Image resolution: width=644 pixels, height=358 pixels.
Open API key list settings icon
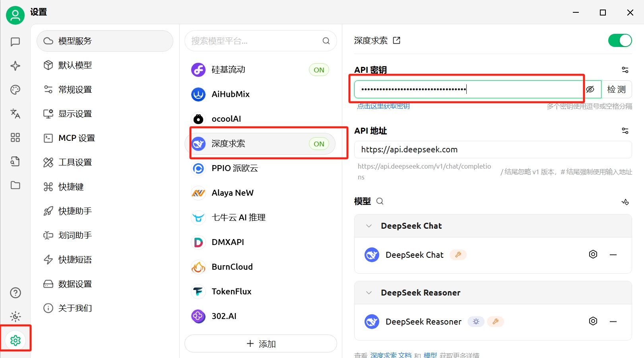click(625, 70)
